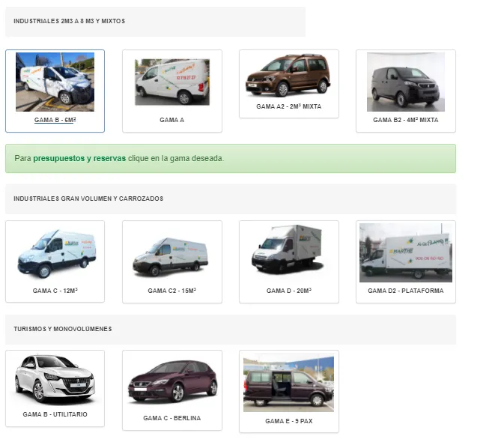Click the TURISMOS Y MONOVOLÚMENES heading
This screenshot has width=504, height=448.
(x=63, y=329)
